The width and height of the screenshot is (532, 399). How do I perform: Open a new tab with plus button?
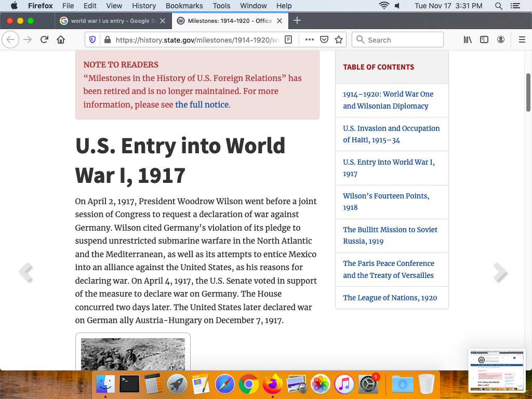[x=297, y=21]
